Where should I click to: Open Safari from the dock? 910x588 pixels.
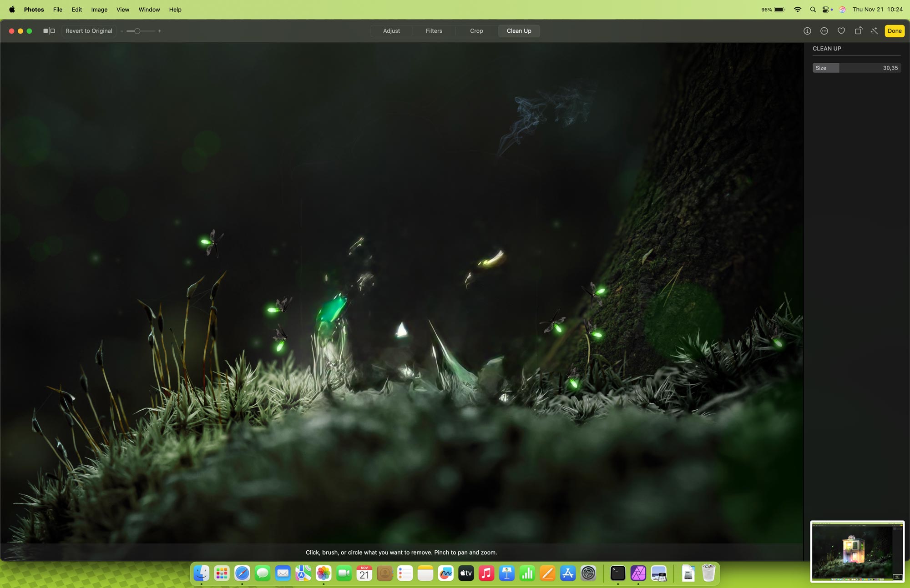coord(242,573)
